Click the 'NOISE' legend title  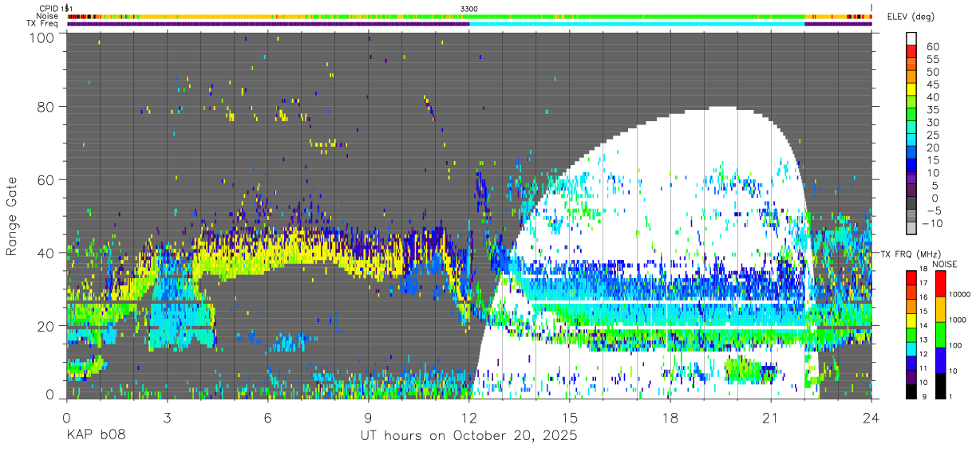944,264
